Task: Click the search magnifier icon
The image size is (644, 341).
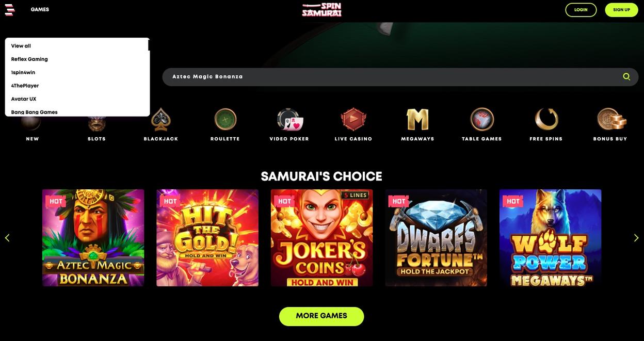Action: click(626, 76)
